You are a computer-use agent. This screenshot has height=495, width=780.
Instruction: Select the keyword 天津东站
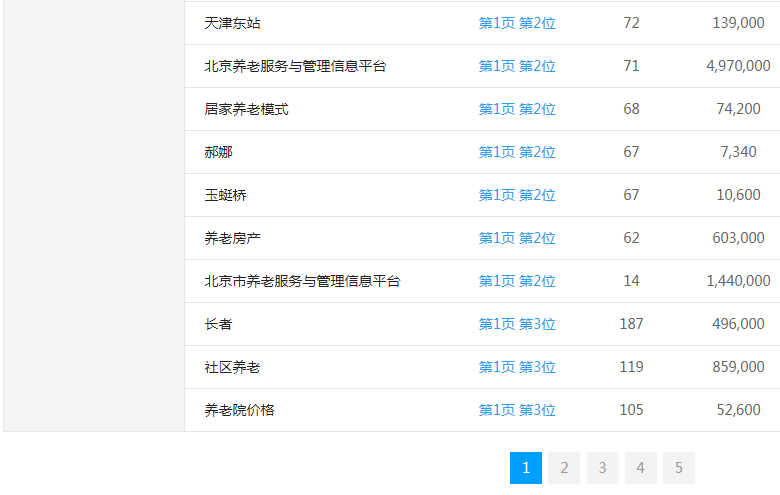pos(233,23)
